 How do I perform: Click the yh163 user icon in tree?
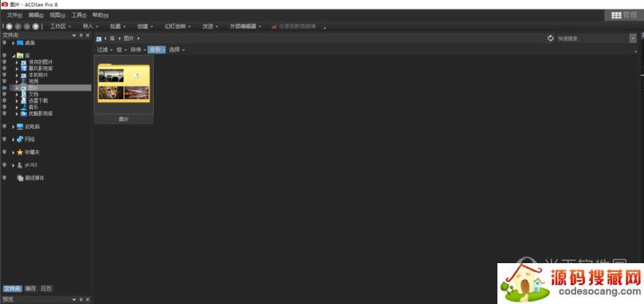20,165
